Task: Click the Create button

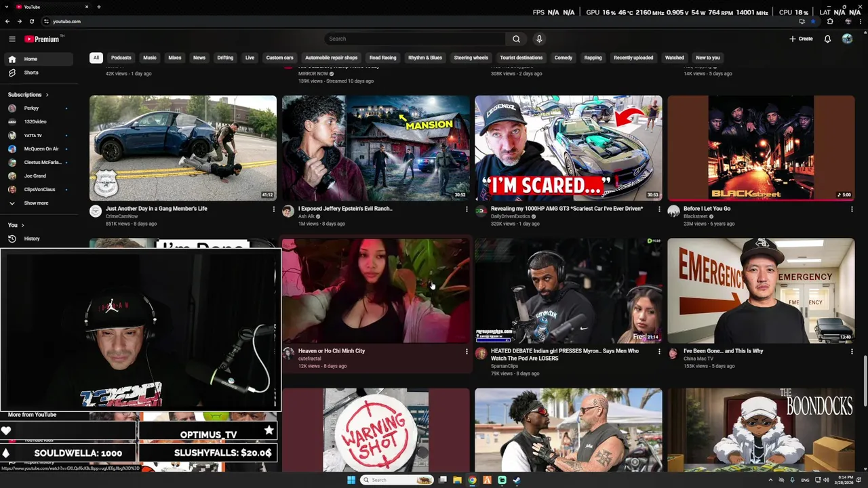Action: (801, 39)
